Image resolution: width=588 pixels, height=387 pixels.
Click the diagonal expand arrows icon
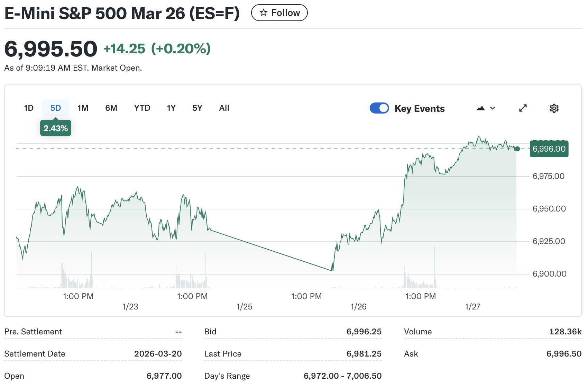(x=523, y=108)
